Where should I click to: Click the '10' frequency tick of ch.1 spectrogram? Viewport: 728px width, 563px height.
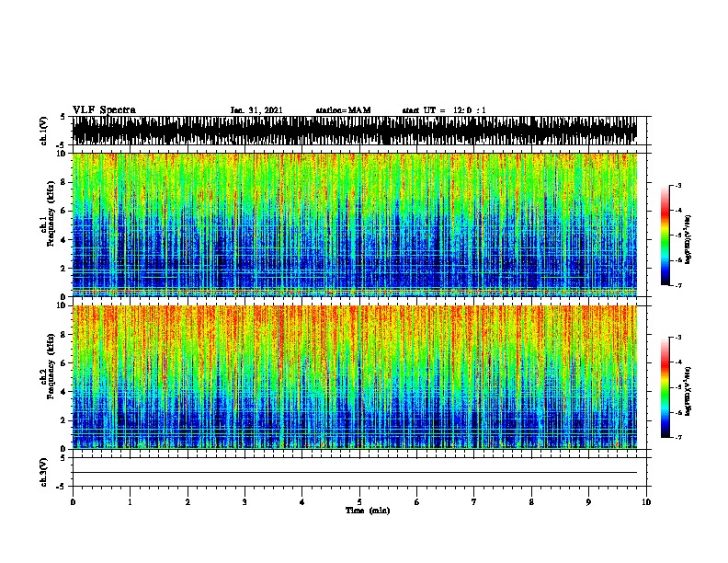pos(63,154)
